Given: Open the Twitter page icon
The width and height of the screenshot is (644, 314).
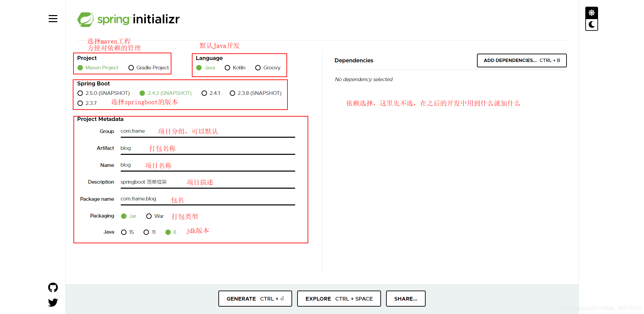Looking at the screenshot, I should 53,302.
